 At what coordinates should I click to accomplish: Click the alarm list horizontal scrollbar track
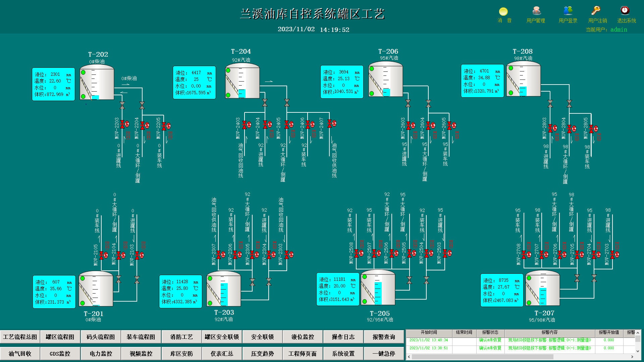click(x=520, y=357)
